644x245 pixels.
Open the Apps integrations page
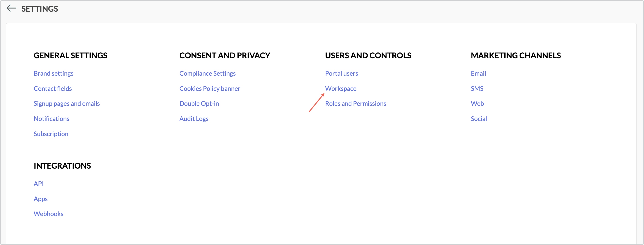(41, 199)
